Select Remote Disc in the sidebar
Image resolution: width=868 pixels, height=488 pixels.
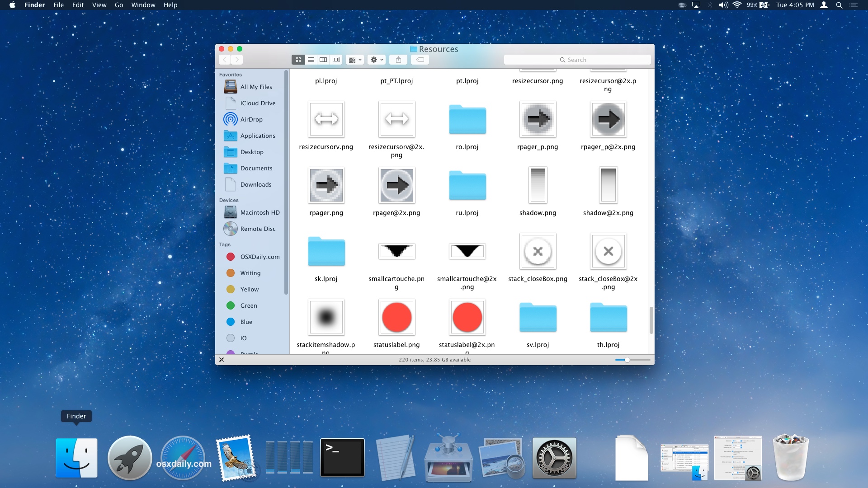[258, 229]
